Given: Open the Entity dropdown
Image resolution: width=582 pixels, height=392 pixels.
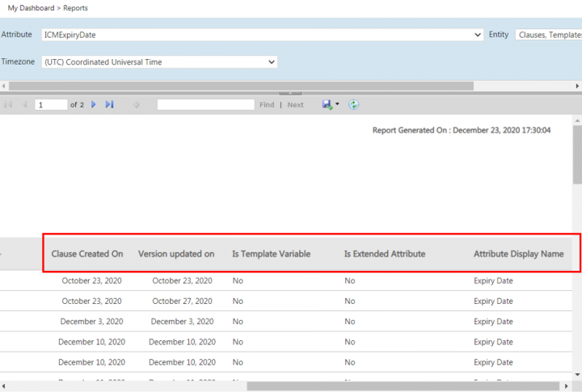Looking at the screenshot, I should (547, 36).
